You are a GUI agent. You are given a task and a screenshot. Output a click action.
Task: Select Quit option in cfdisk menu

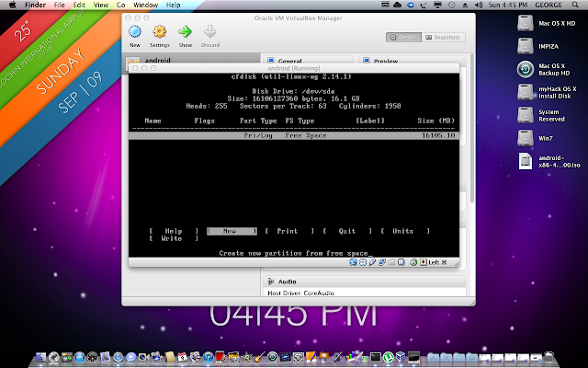click(x=347, y=231)
